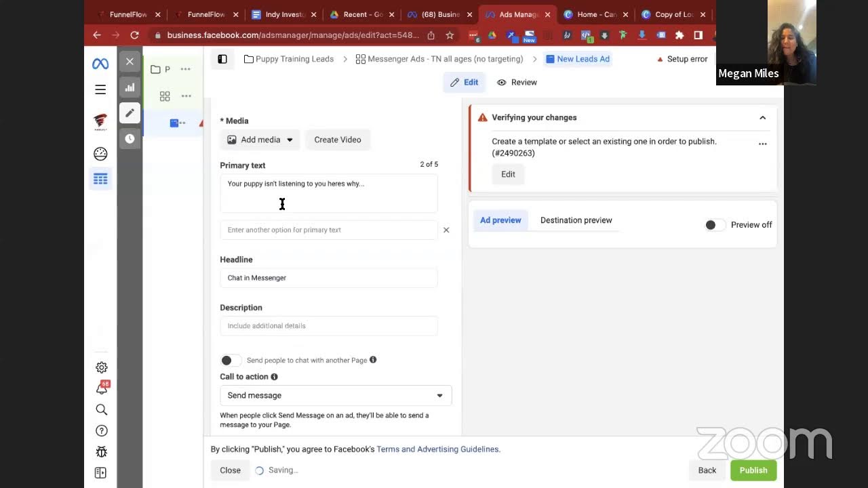Switch to the Destination preview tab
Image resolution: width=868 pixels, height=488 pixels.
point(576,220)
